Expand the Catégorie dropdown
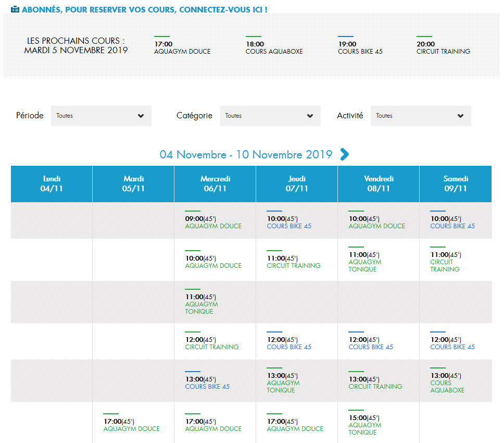Image resolution: width=504 pixels, height=443 pixels. tap(270, 116)
